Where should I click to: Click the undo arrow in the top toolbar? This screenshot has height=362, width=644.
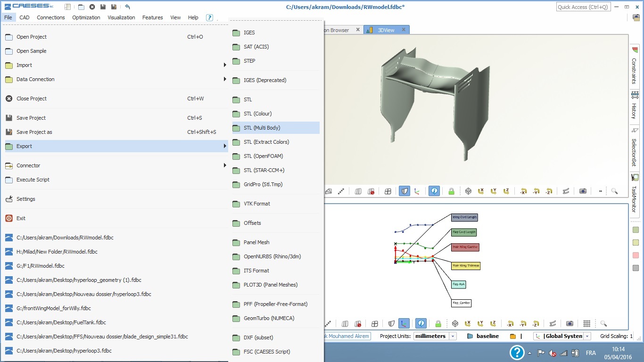127,7
